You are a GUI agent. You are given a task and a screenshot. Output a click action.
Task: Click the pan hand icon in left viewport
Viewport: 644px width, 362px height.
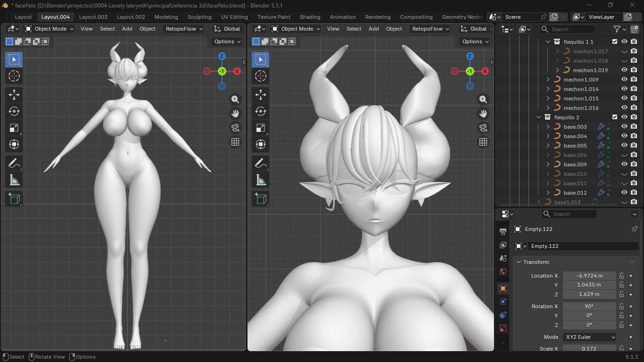click(235, 113)
